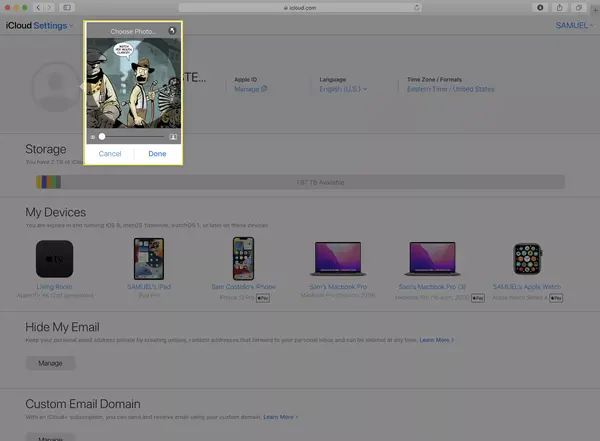Image resolution: width=600 pixels, height=441 pixels.
Task: Click Manage under Hide My Email
Action: tap(51, 363)
